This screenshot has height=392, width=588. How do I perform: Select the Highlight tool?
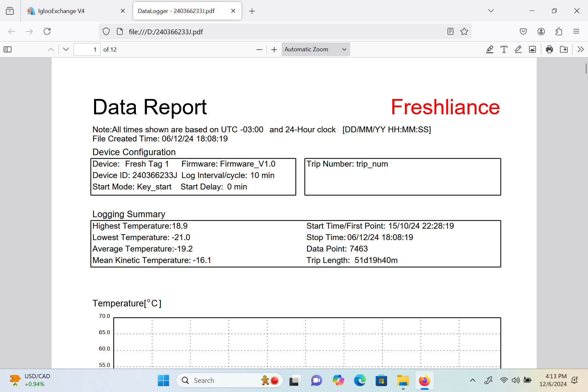click(489, 49)
